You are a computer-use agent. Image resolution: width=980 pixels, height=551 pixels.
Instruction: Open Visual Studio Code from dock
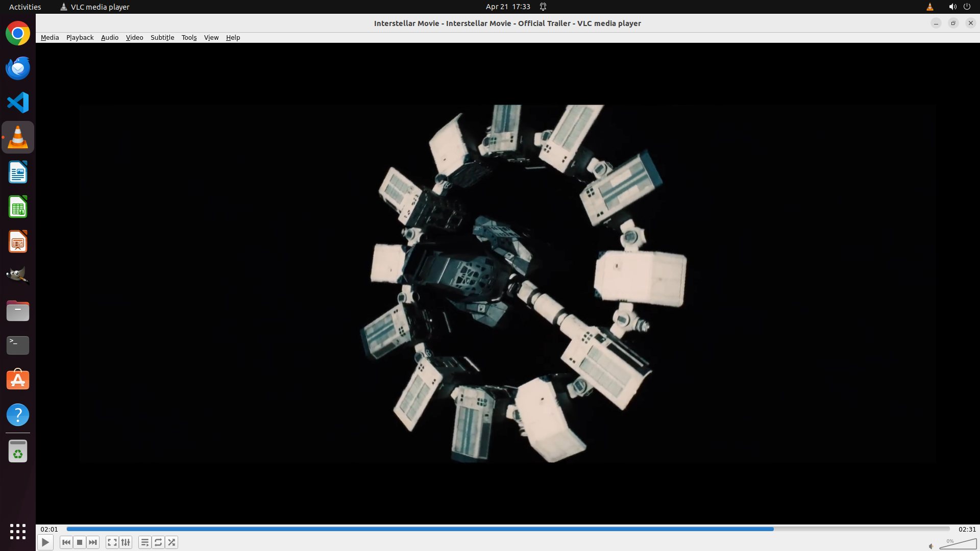click(x=18, y=103)
